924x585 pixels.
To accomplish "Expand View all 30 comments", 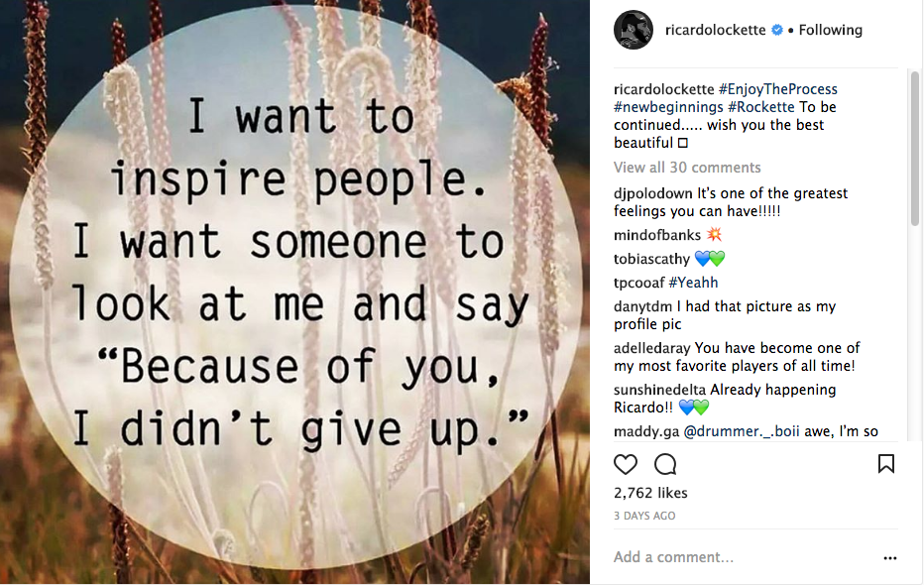I will [687, 168].
